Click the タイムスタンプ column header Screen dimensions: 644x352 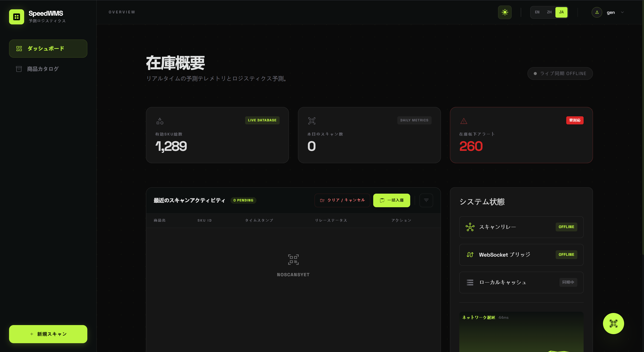[259, 221]
